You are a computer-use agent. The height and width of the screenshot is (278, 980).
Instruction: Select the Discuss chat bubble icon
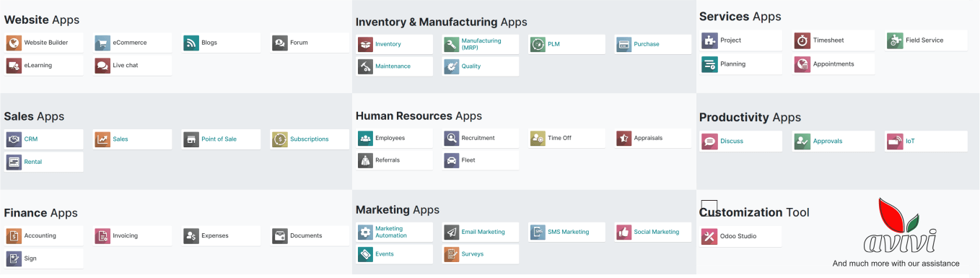pos(709,142)
